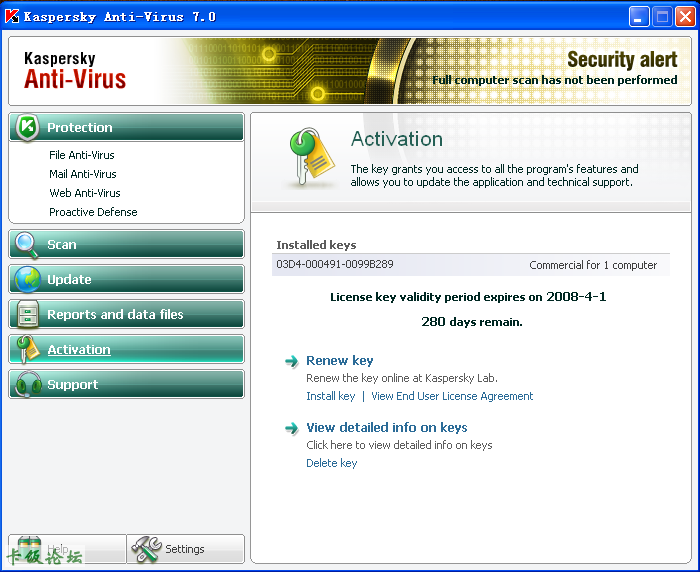This screenshot has width=700, height=572.
Task: Click the Help button
Action: tap(67, 549)
